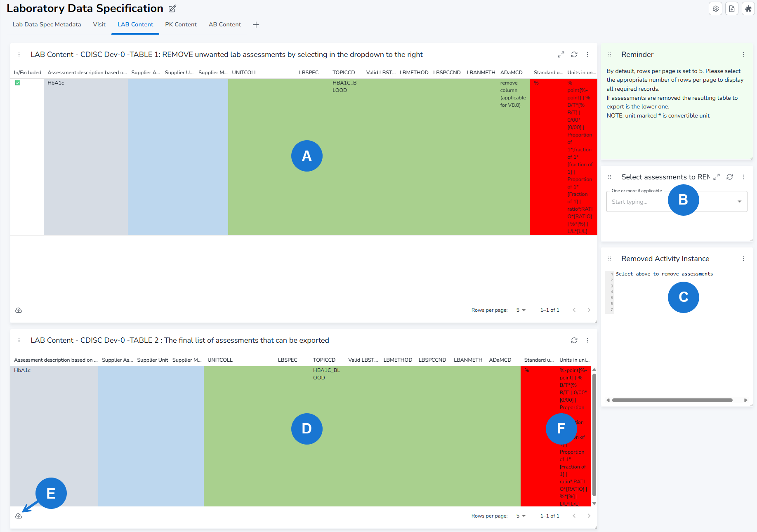The image size is (757, 532).
Task: Sort TABLE 1 by LBANMETH column header
Action: (481, 73)
